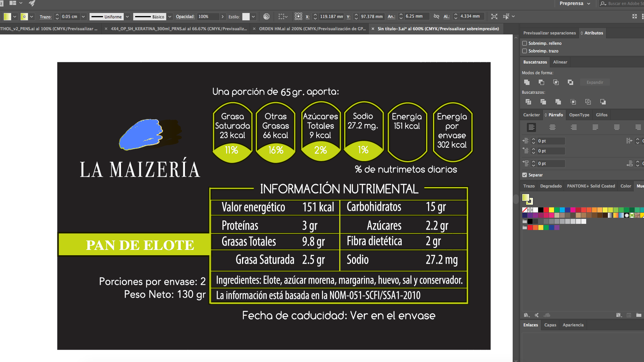
Task: Click the Exclude shape mode icon
Action: click(570, 82)
